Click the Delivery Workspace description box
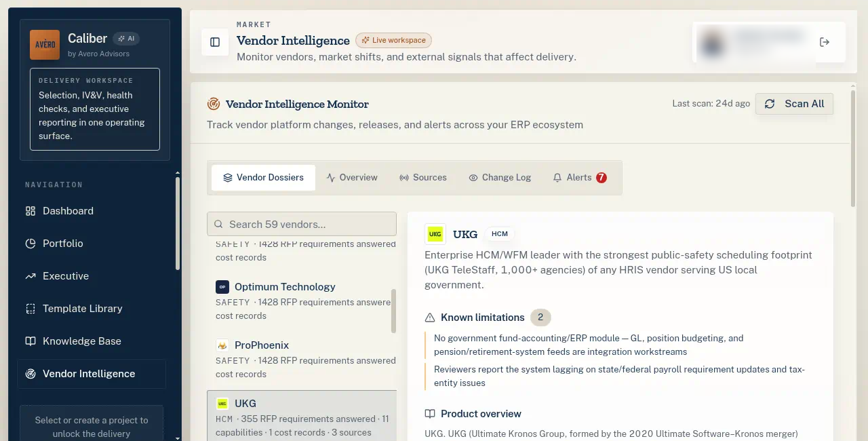The width and height of the screenshot is (868, 441). (x=95, y=109)
